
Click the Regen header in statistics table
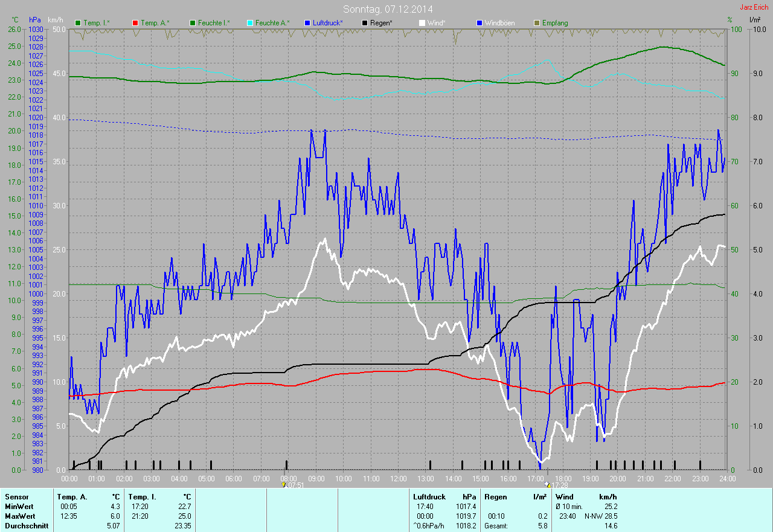pos(495,497)
